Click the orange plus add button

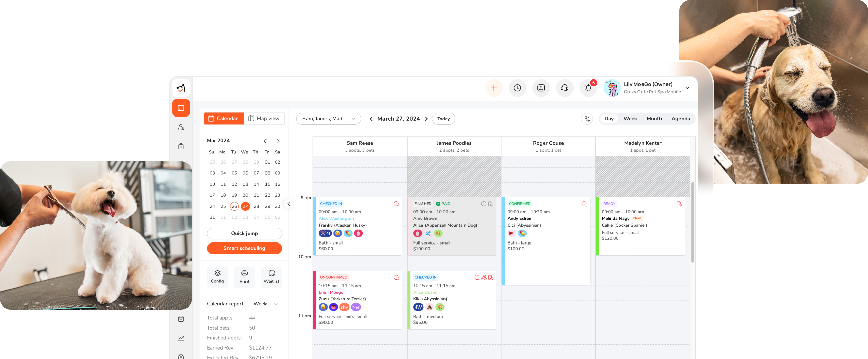[494, 88]
